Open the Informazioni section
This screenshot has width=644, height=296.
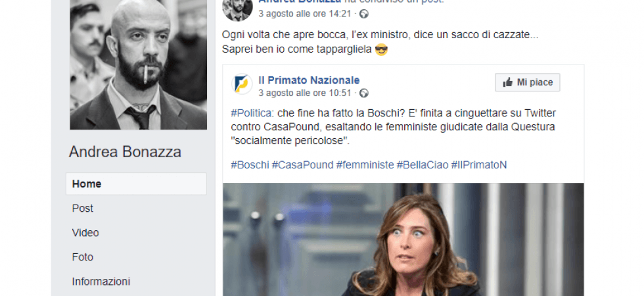click(x=101, y=282)
